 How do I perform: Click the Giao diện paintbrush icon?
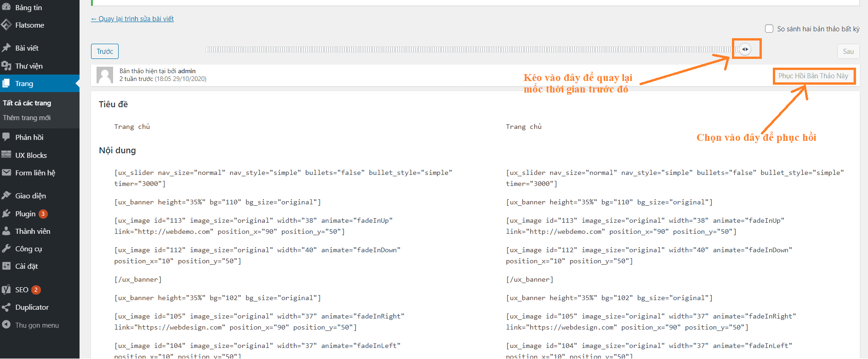tap(6, 196)
